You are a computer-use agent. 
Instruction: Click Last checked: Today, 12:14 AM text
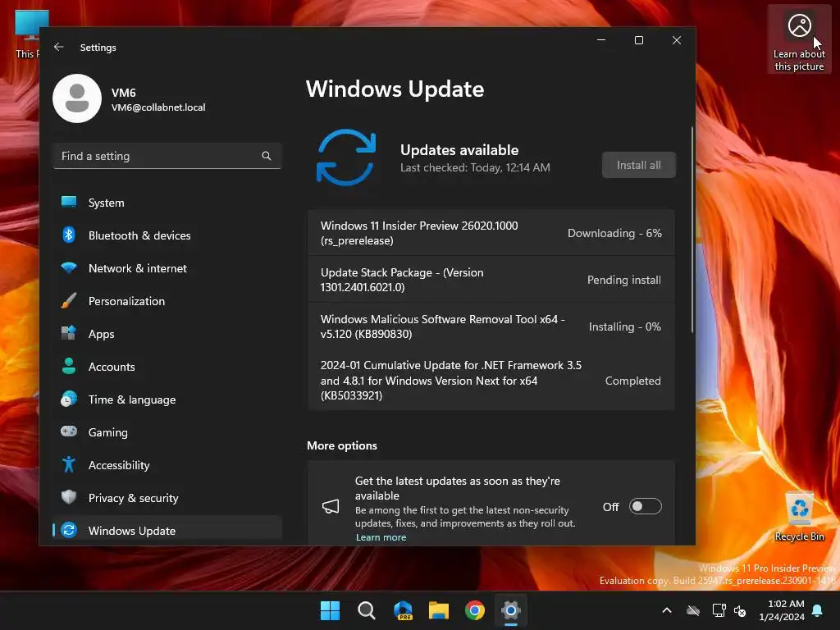[x=475, y=167]
